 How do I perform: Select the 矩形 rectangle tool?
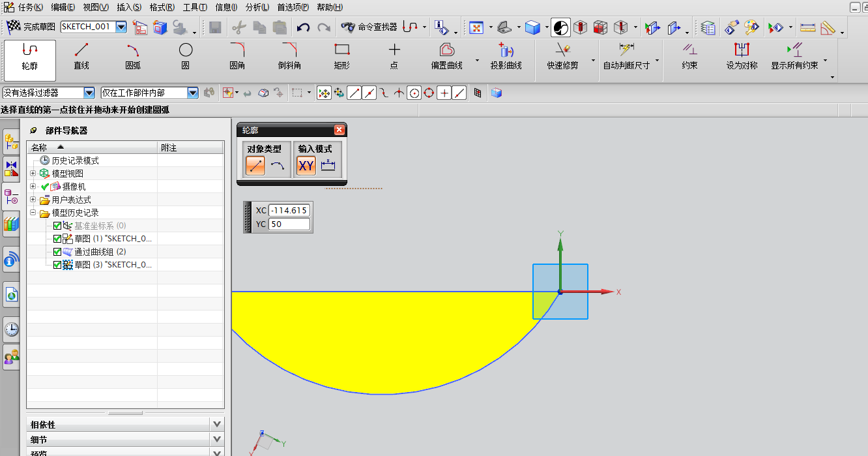coord(342,57)
